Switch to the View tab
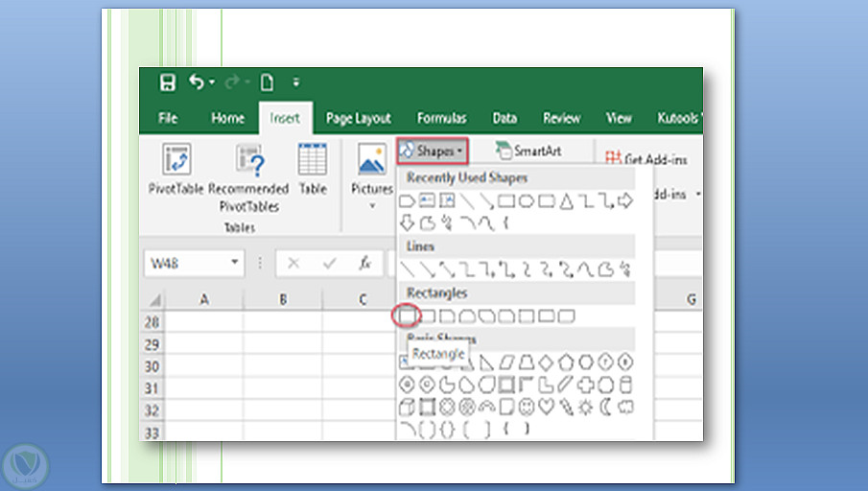 coord(619,118)
